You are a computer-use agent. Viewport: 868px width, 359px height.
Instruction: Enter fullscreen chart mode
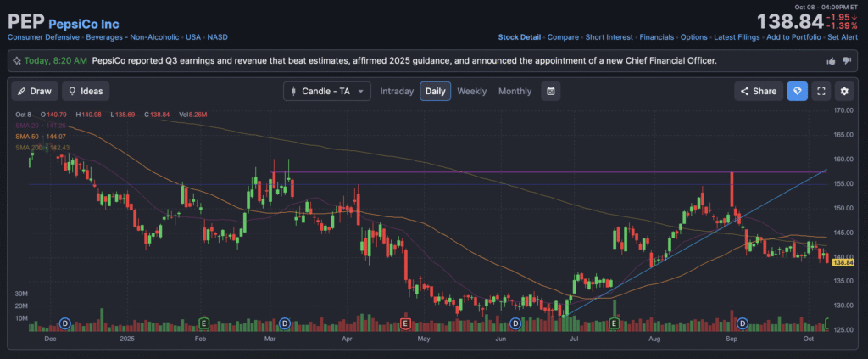coord(820,91)
